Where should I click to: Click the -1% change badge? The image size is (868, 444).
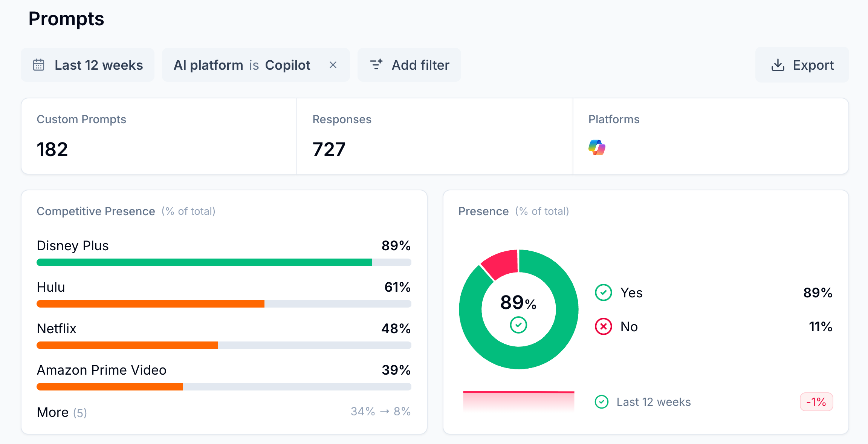coord(816,402)
